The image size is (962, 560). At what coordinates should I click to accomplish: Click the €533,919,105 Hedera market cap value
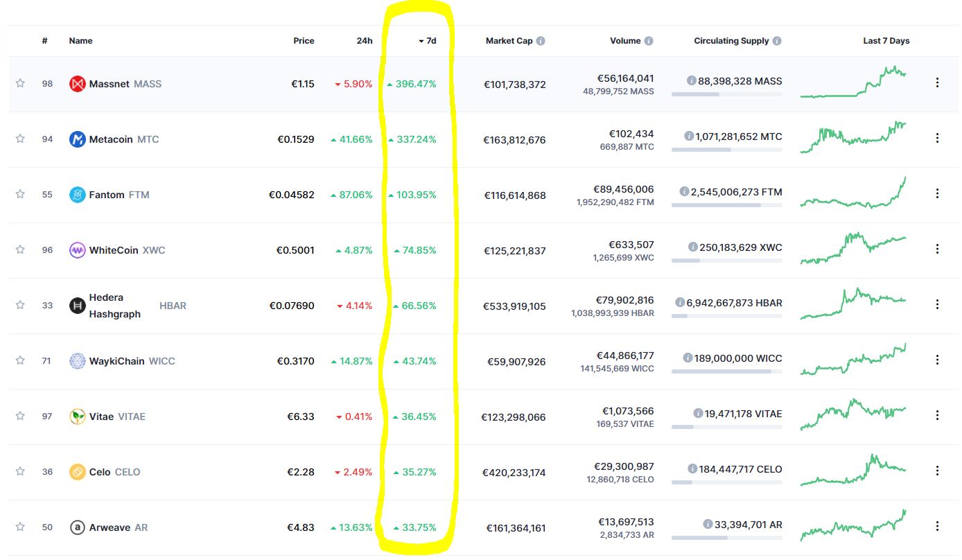514,306
